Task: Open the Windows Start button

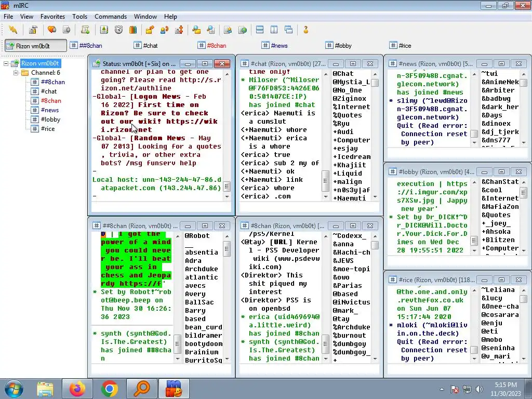Action: 14,389
